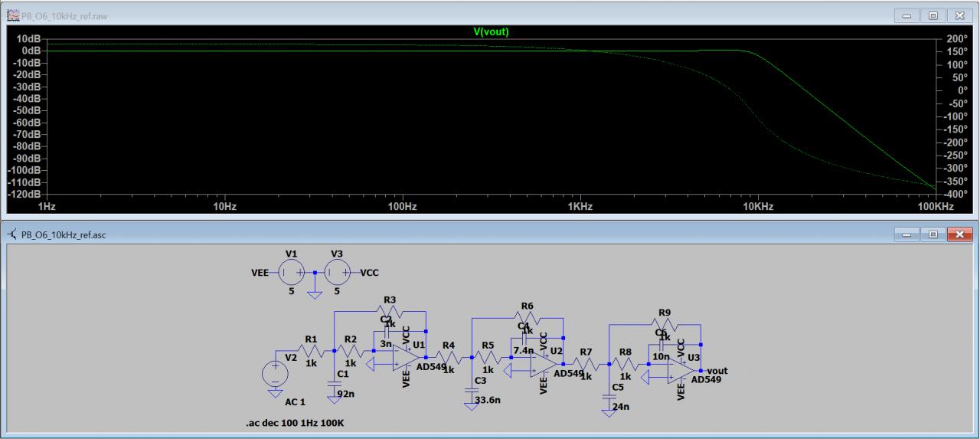Click the ground symbol below V2

[274, 392]
